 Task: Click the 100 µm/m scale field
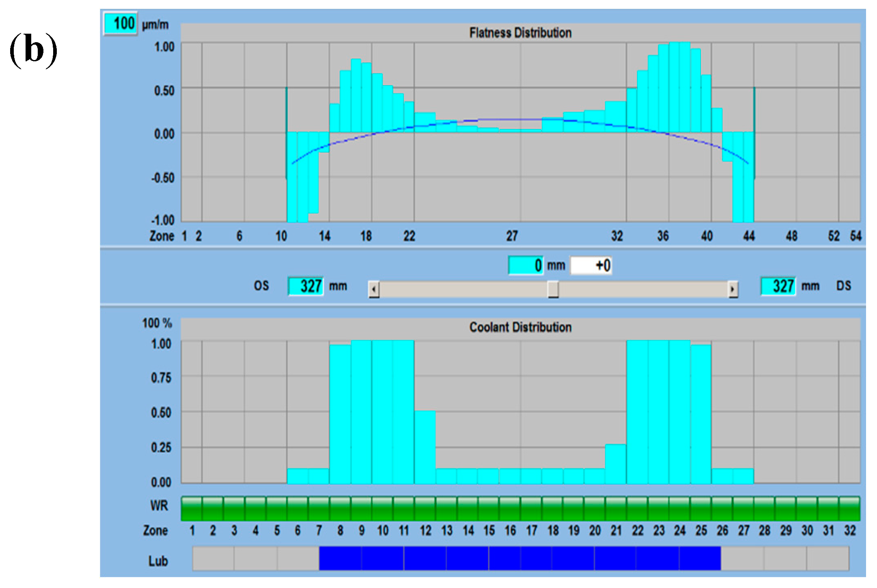tap(121, 24)
